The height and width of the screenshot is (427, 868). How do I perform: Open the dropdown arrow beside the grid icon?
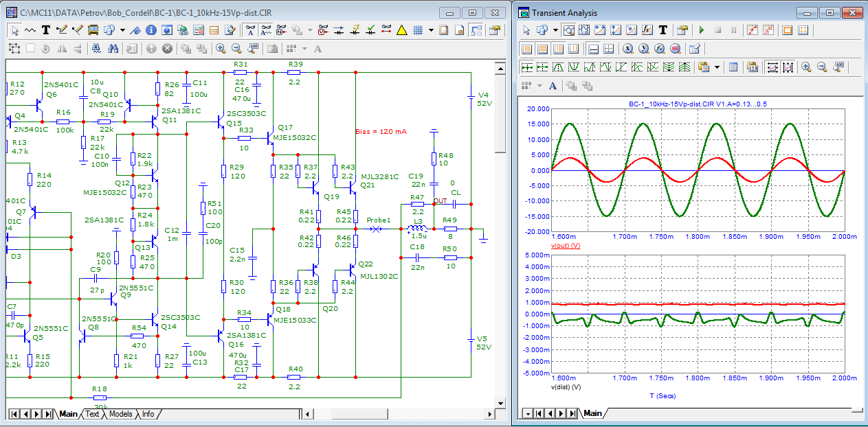431,30
